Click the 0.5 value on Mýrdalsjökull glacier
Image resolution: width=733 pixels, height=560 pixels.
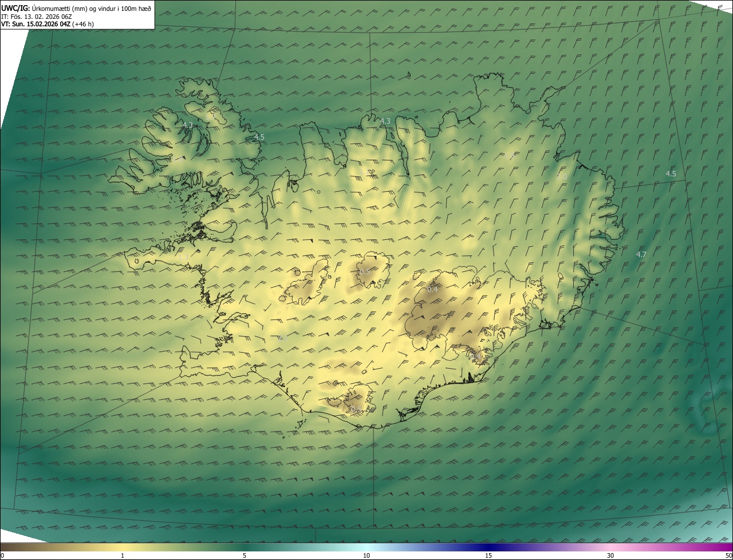coord(355,409)
